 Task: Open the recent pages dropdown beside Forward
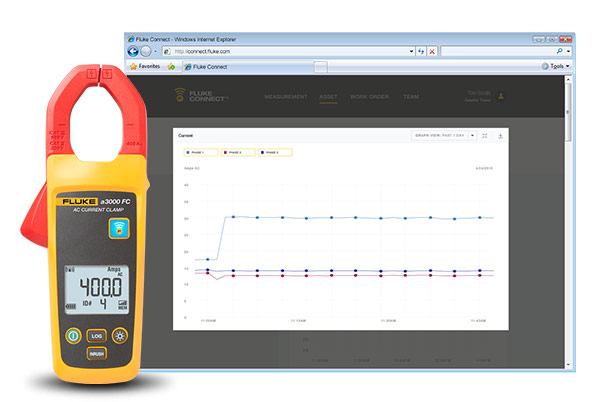pos(155,51)
